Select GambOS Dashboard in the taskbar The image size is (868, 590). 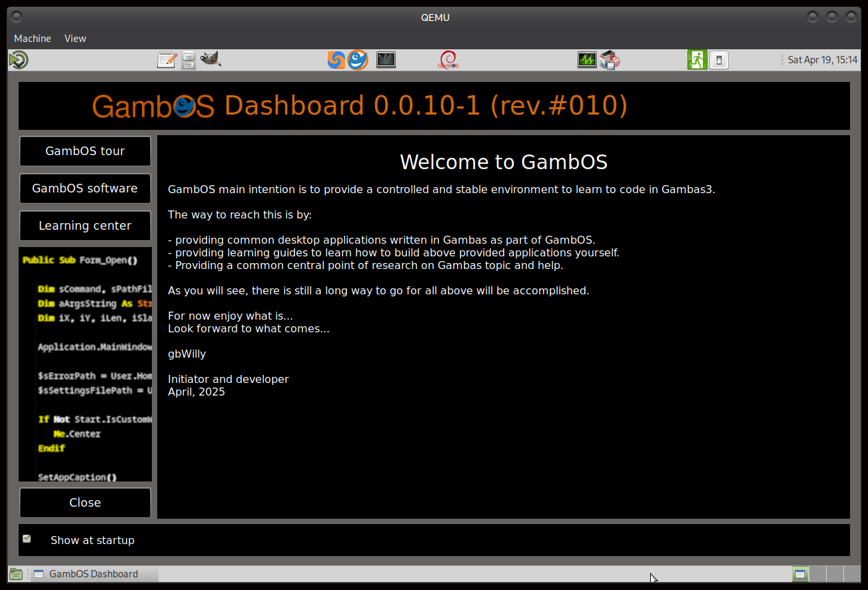[x=94, y=574]
